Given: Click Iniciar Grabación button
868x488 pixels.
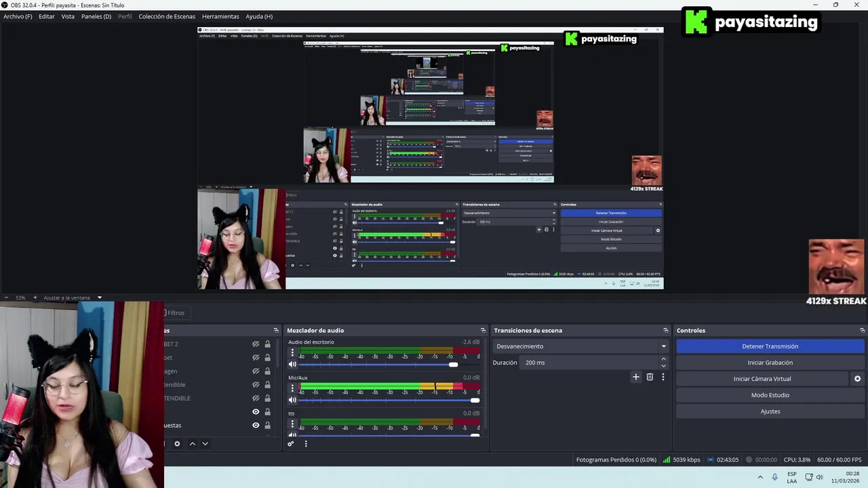Looking at the screenshot, I should click(770, 363).
